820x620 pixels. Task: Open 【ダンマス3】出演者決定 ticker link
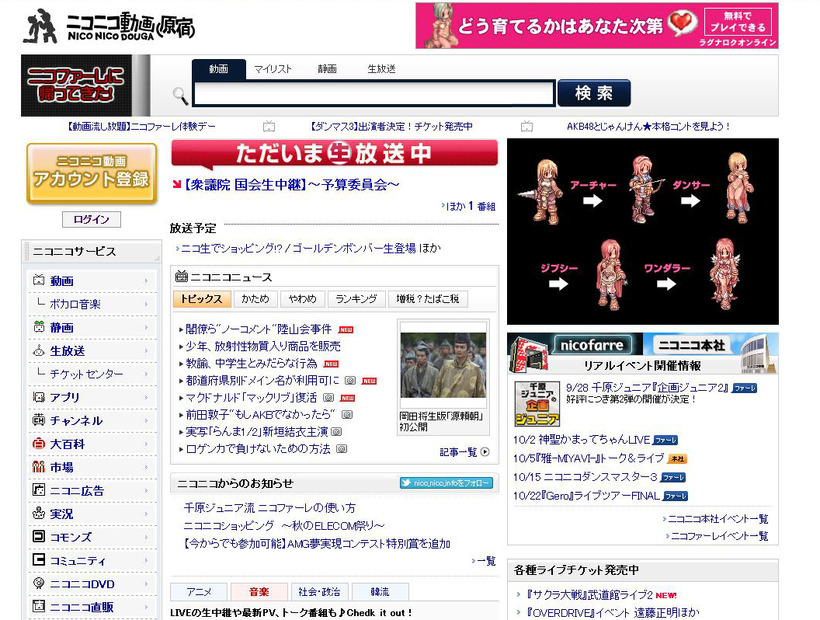click(x=390, y=127)
